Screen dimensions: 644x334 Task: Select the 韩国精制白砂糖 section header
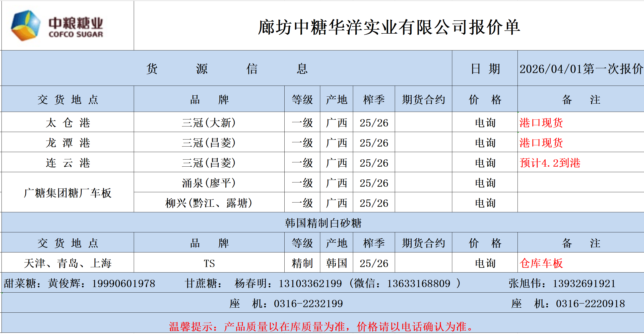(323, 223)
